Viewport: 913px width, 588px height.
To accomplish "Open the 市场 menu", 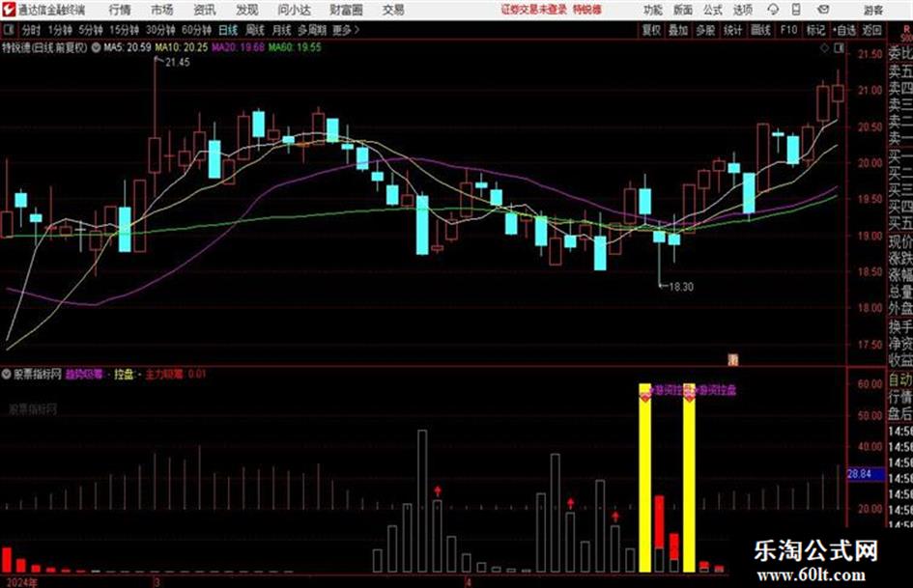I will pyautogui.click(x=162, y=10).
